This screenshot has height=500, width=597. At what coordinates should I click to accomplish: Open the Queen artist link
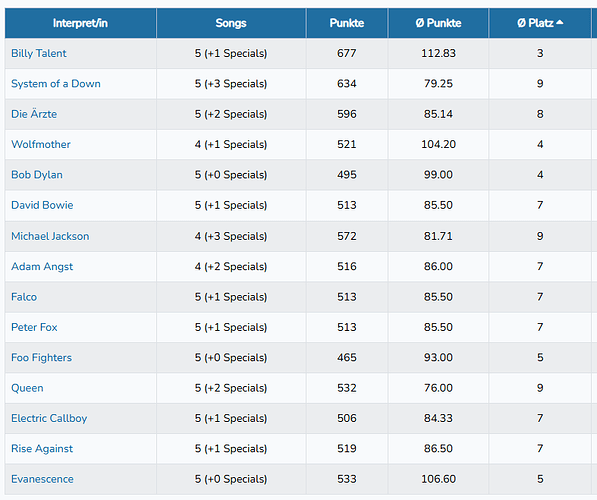[27, 388]
